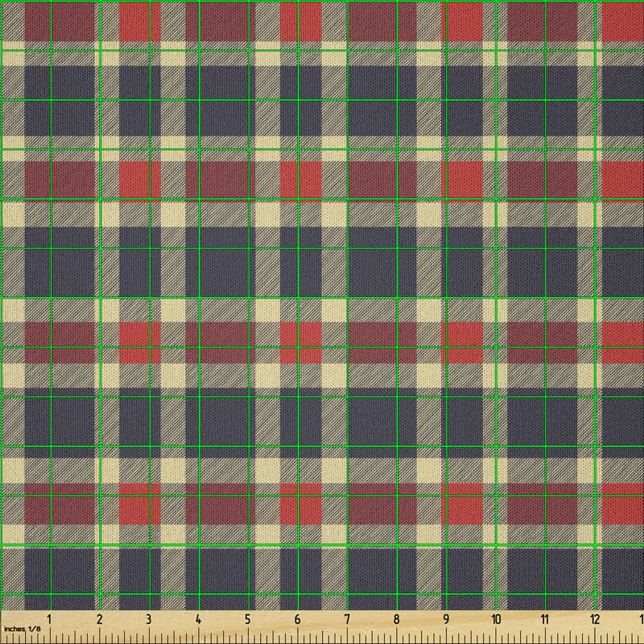The width and height of the screenshot is (644, 644).
Task: Click the "inches 1/8" ruler label
Action: click(x=23, y=629)
